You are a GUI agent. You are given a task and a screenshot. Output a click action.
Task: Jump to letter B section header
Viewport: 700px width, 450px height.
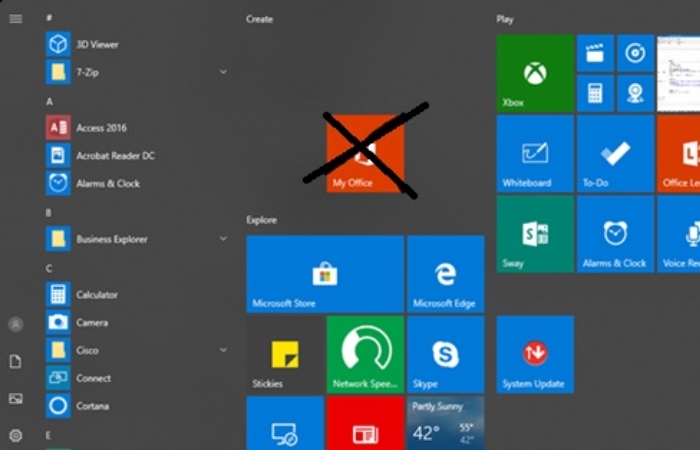coord(49,212)
